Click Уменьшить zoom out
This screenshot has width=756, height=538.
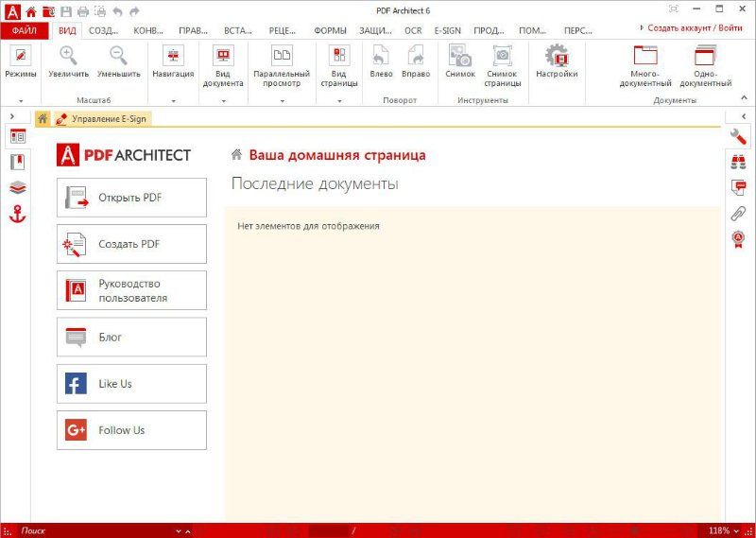(x=119, y=61)
